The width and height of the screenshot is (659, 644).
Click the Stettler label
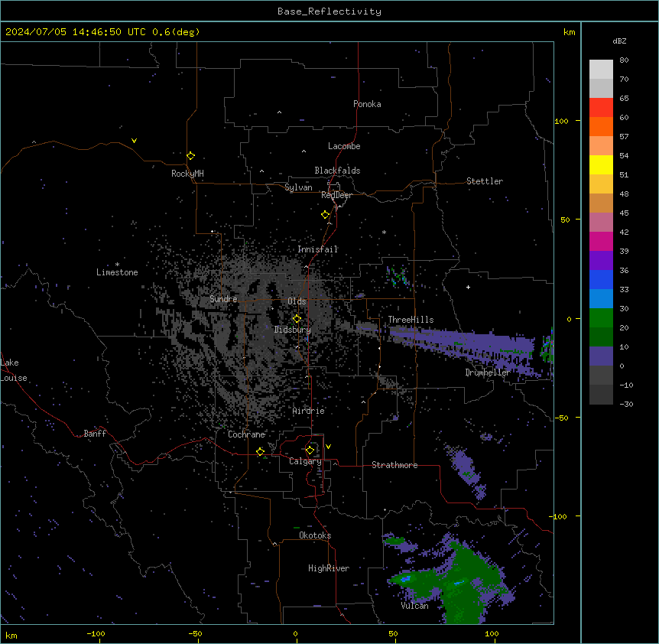click(x=485, y=181)
